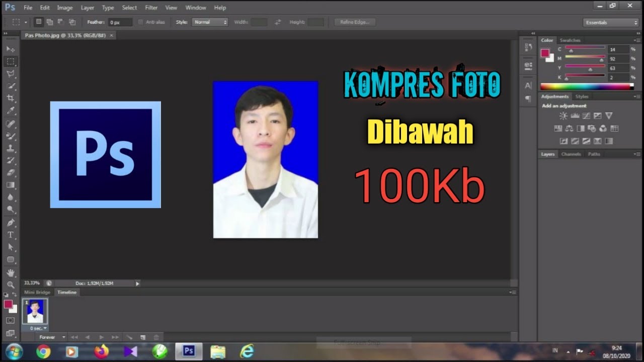
Task: Choose New selection mode
Action: 39,22
